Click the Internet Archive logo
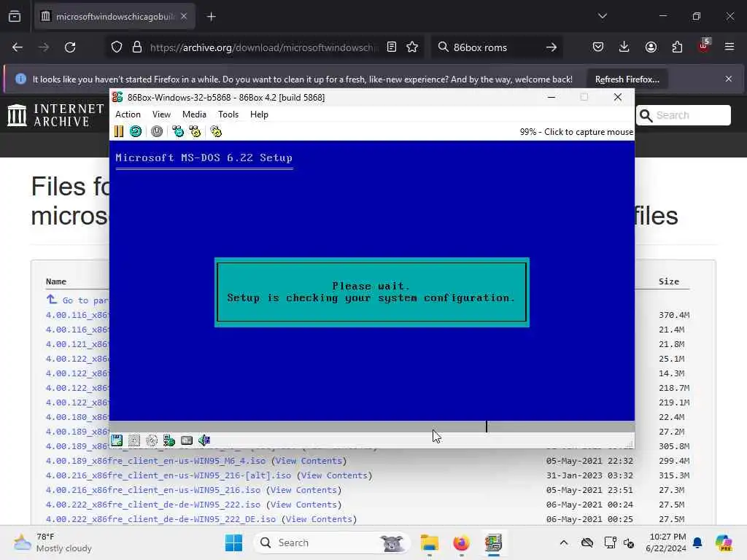The image size is (747, 560). [x=55, y=115]
